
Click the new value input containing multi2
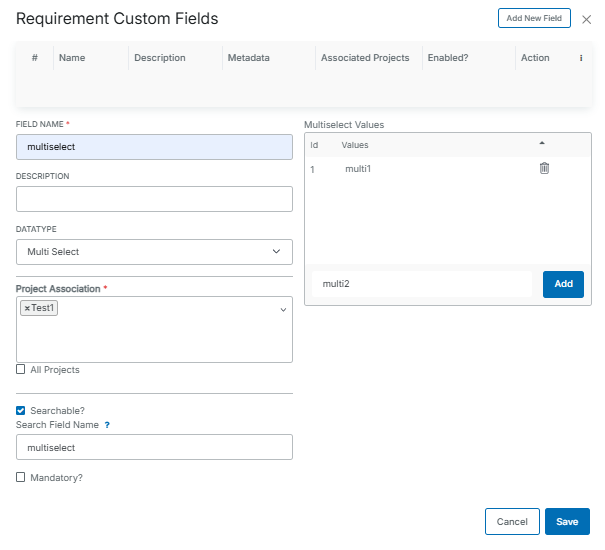point(422,284)
